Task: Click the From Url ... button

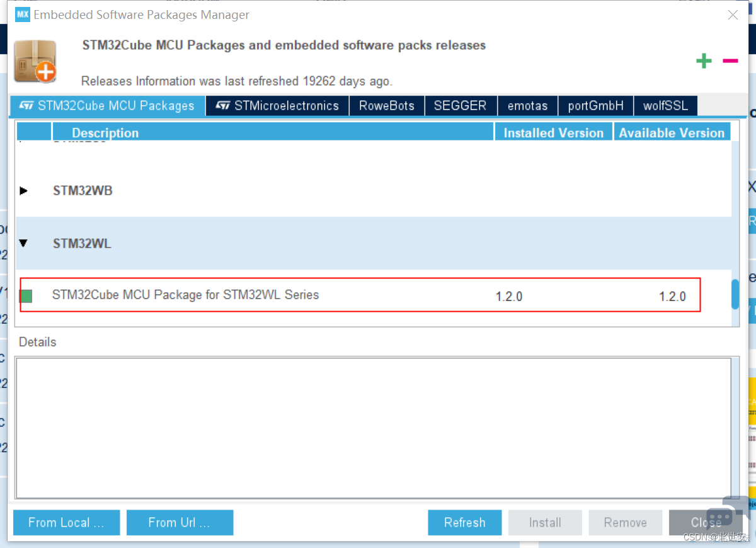Action: tap(180, 522)
